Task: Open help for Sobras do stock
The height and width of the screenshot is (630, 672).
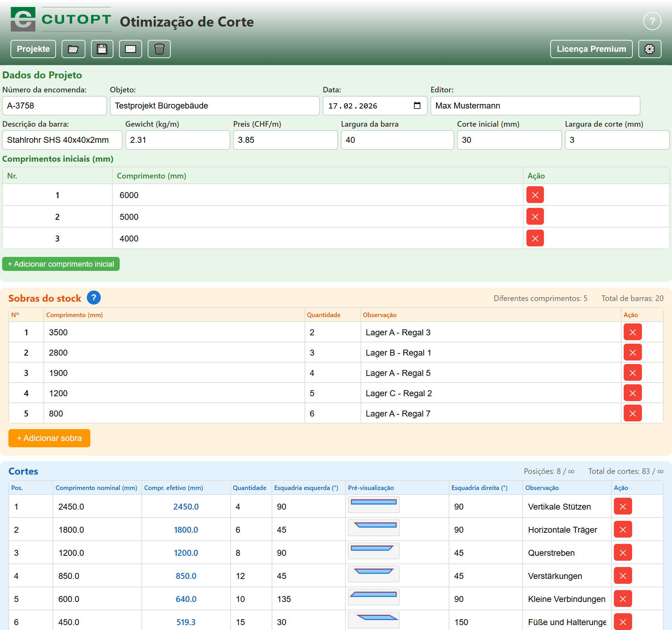Action: (x=93, y=297)
